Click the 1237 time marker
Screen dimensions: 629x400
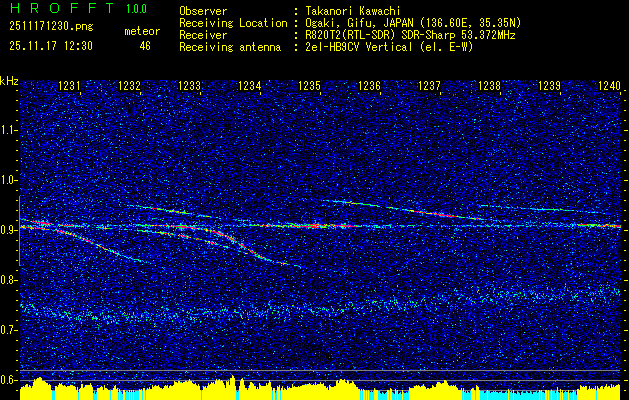tap(429, 86)
